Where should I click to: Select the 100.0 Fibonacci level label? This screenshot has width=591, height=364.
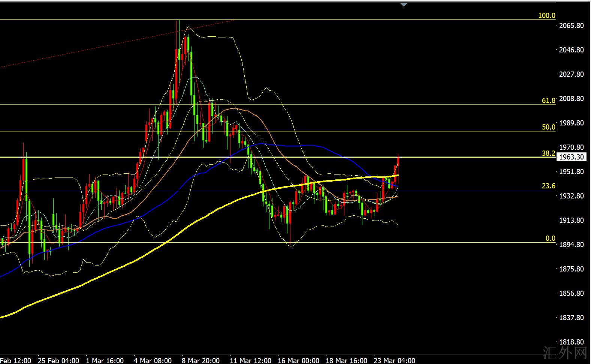coord(547,15)
